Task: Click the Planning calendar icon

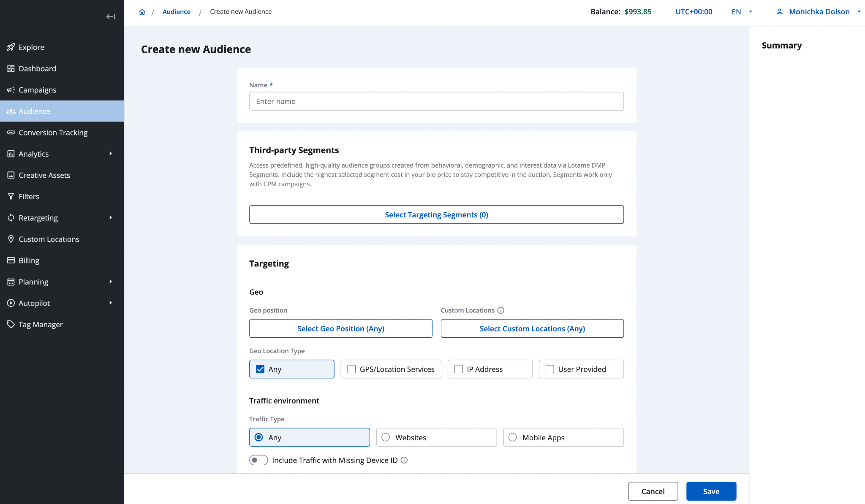Action: [x=11, y=282]
